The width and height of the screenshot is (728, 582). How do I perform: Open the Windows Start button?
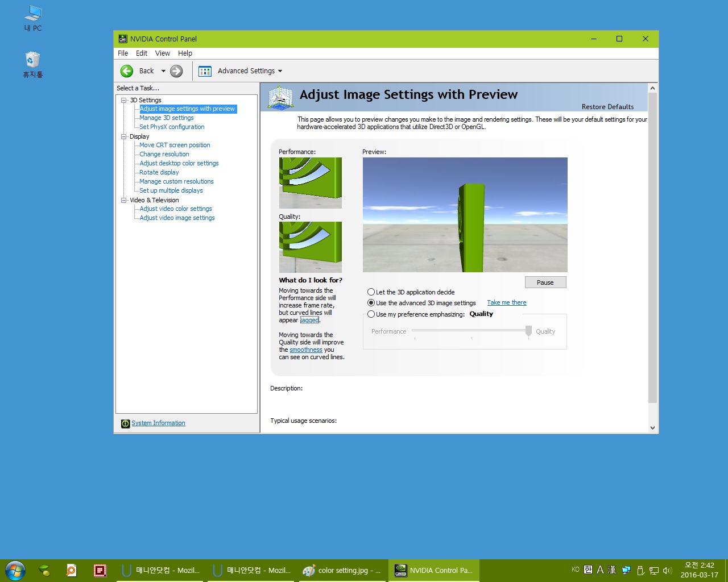coord(15,571)
